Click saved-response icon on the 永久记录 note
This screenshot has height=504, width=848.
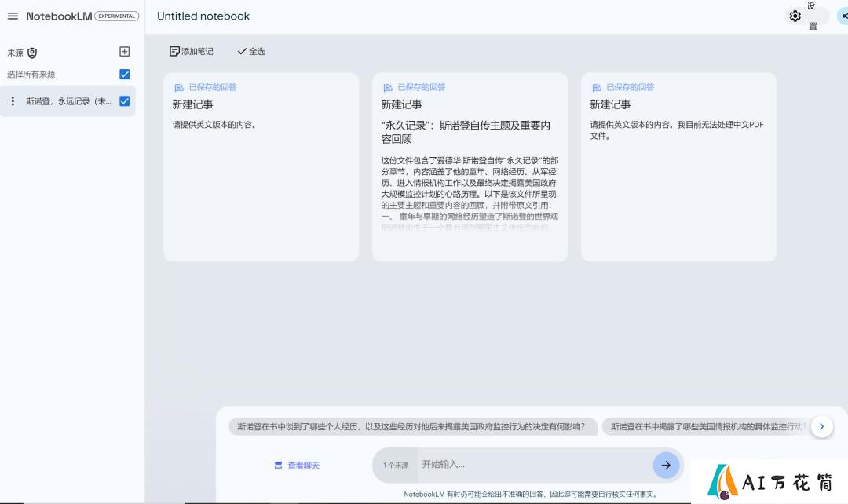pos(388,87)
